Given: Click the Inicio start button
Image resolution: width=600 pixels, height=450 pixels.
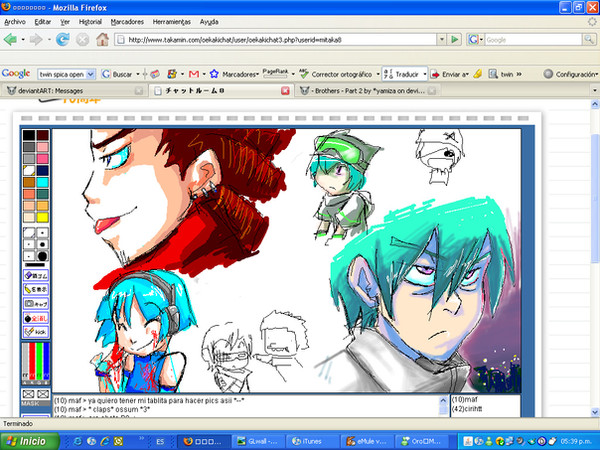Looking at the screenshot, I should pyautogui.click(x=29, y=441).
